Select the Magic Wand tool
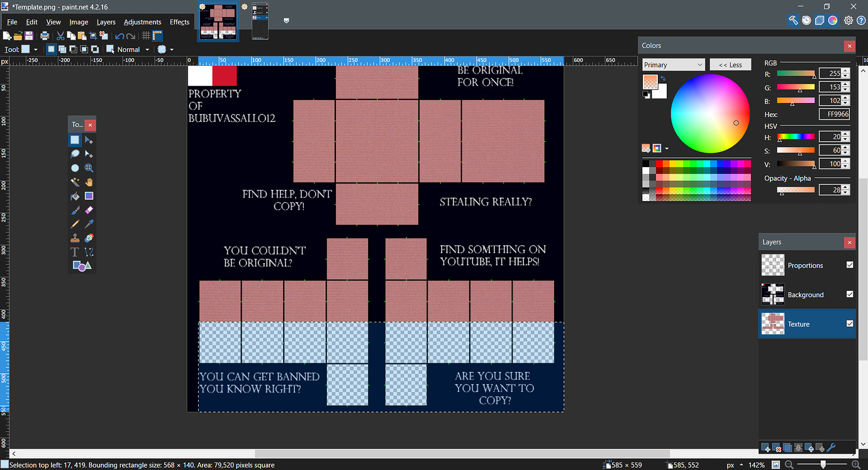868x470 pixels. point(74,182)
